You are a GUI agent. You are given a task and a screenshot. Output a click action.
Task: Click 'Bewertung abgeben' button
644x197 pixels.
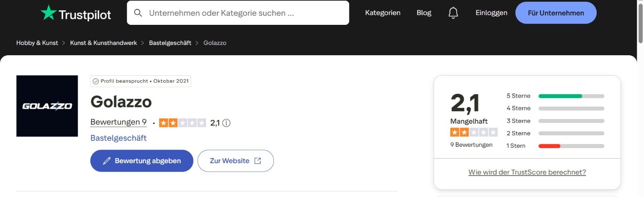click(x=142, y=161)
